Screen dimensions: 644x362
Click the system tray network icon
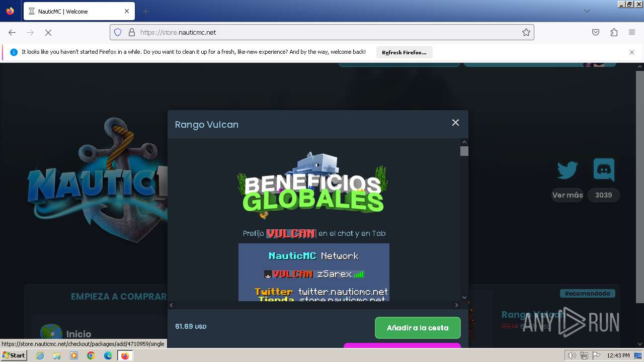(584, 355)
